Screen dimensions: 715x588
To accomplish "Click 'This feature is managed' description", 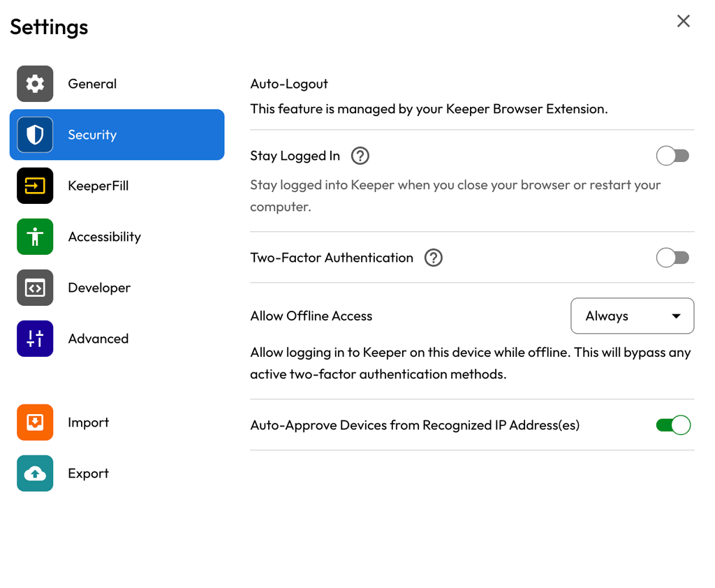I will (429, 109).
